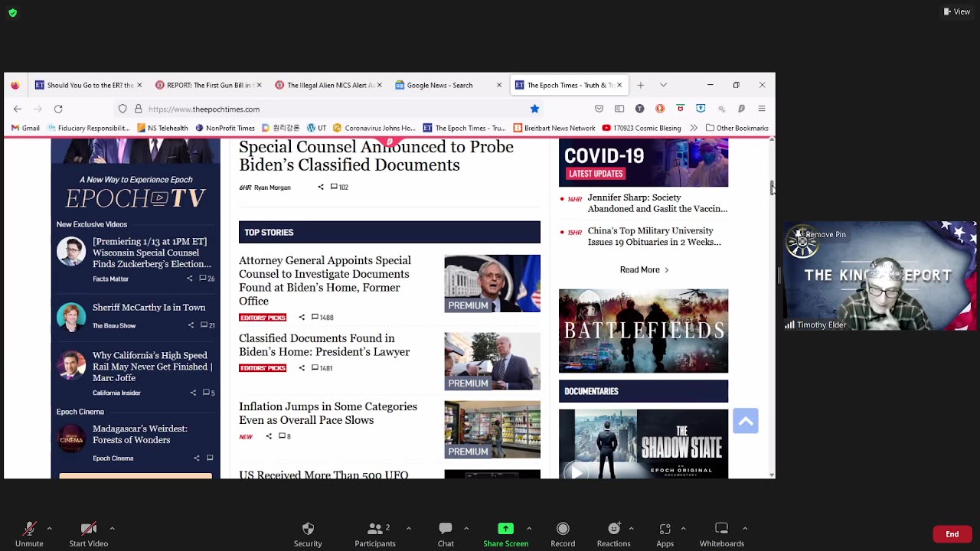Switch to the 'Should You Go to the ER?' tab
Image resolution: width=980 pixels, height=551 pixels.
[89, 85]
